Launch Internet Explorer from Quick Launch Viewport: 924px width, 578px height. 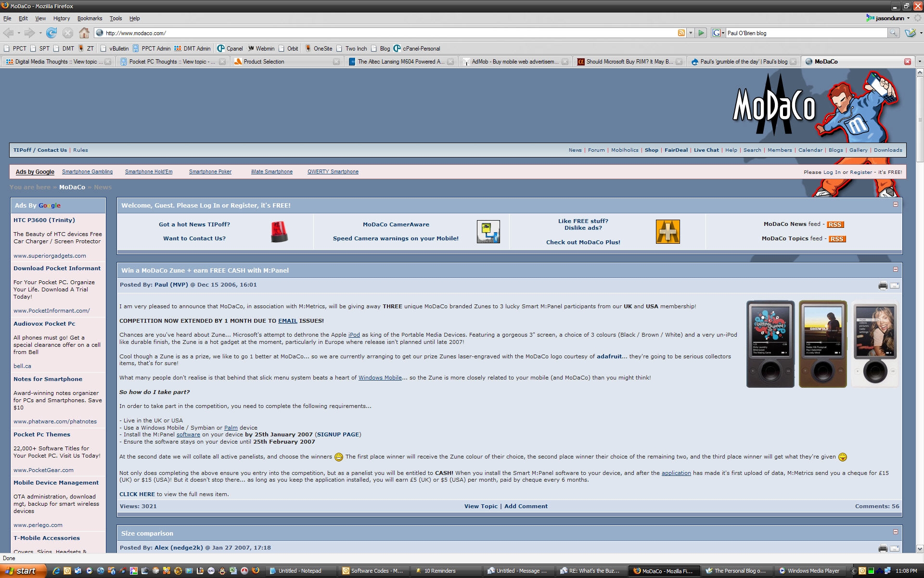56,571
